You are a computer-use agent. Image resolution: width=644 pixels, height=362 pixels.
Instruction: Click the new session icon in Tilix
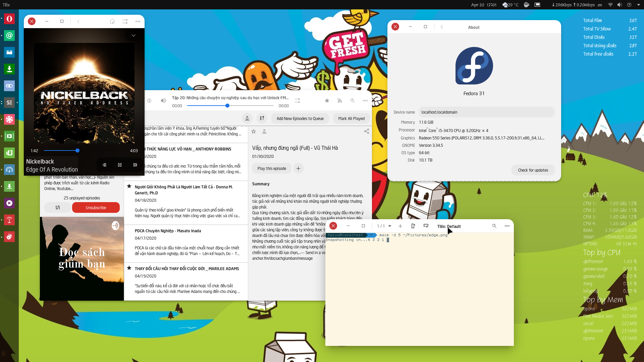coord(413,226)
